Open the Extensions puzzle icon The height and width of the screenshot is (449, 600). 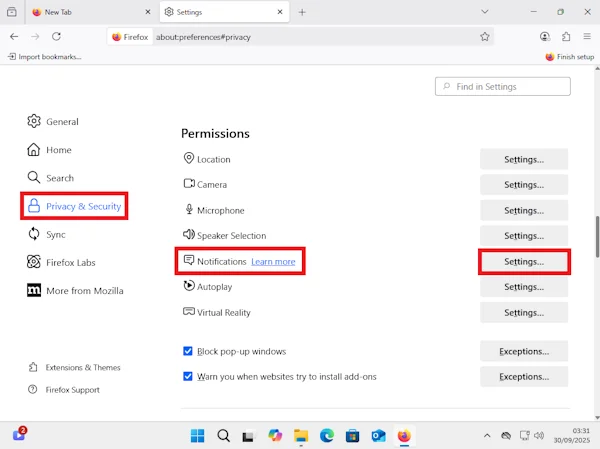(566, 36)
